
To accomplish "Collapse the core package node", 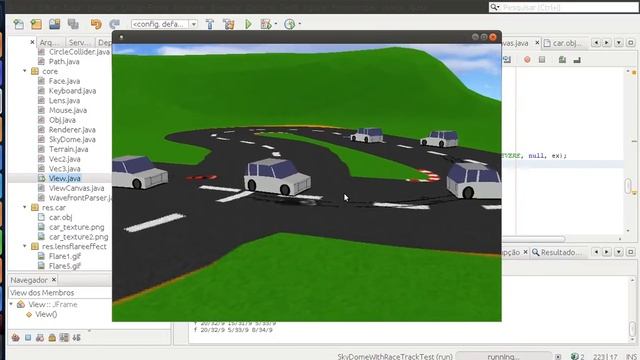I will click(24, 71).
